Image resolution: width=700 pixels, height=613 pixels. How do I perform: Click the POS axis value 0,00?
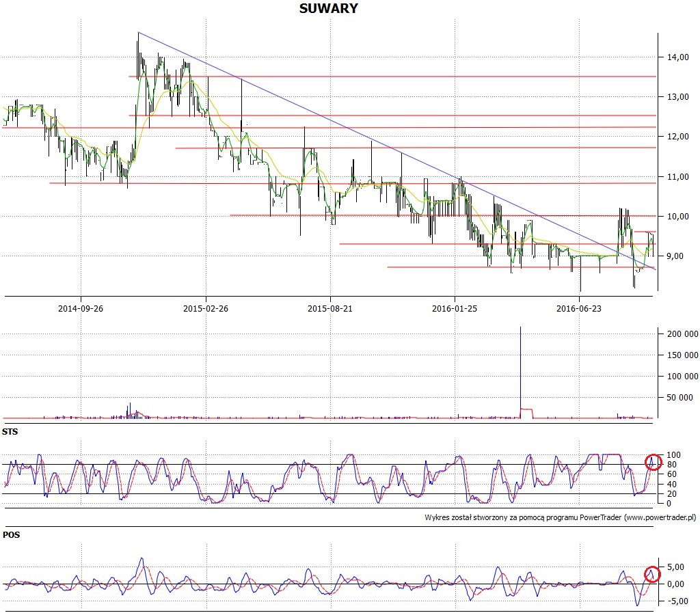pyautogui.click(x=676, y=584)
